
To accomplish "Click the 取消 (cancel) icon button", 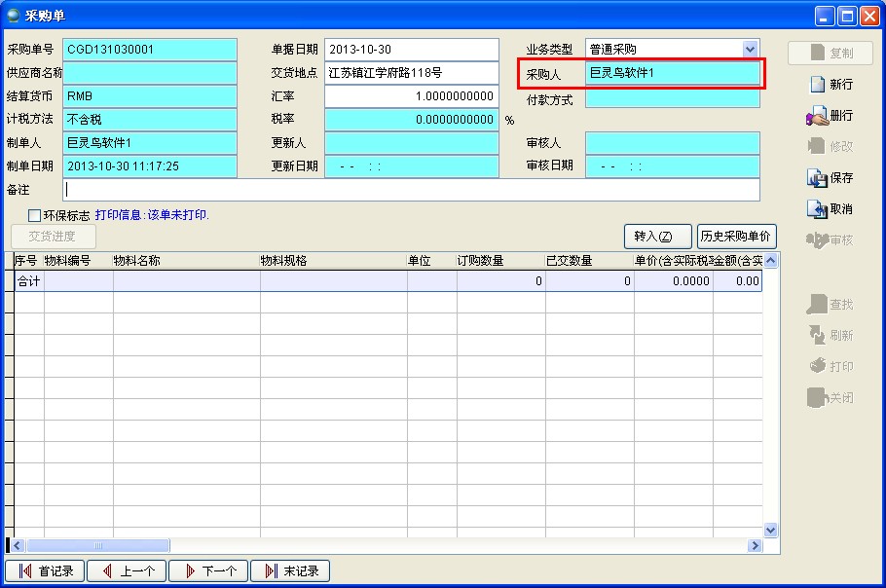I will (831, 209).
